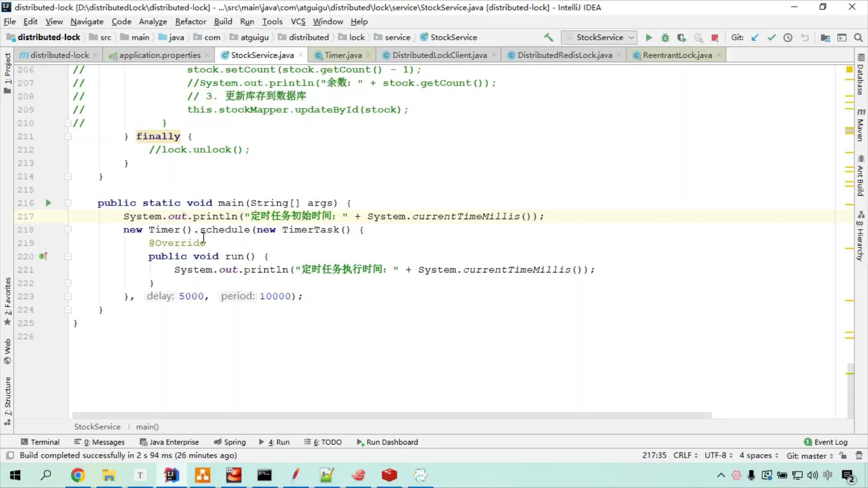Open Chrome from the Windows taskbar

click(x=78, y=475)
